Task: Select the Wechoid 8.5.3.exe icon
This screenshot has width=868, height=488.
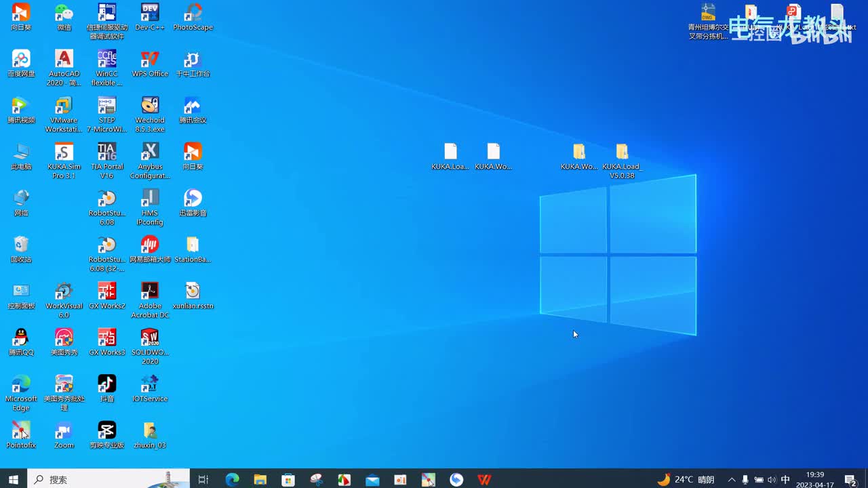Action: (x=150, y=115)
